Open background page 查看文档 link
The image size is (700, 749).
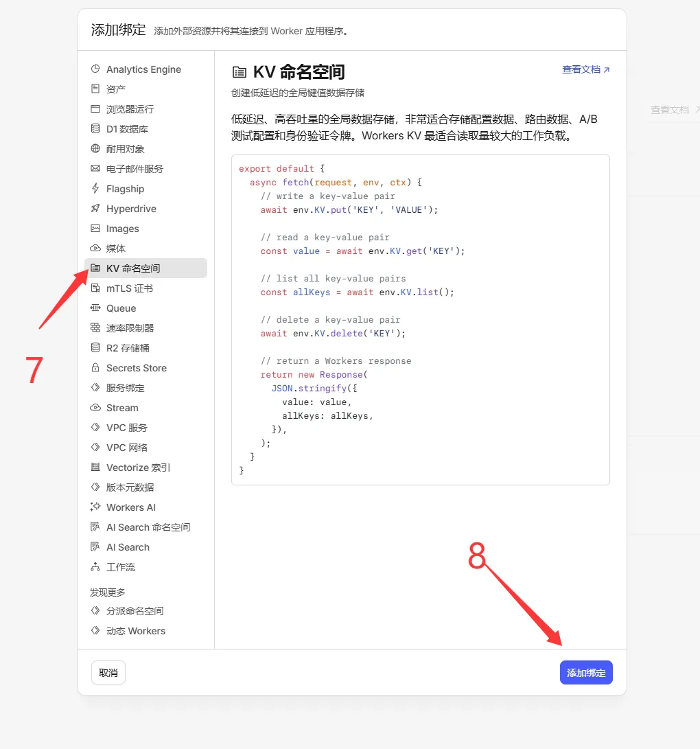674,110
